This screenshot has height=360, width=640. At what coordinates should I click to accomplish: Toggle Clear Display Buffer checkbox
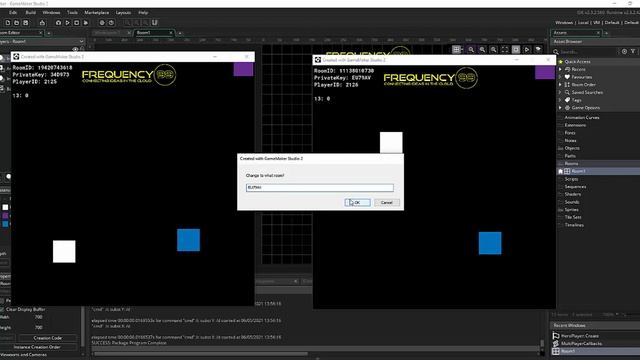2,309
